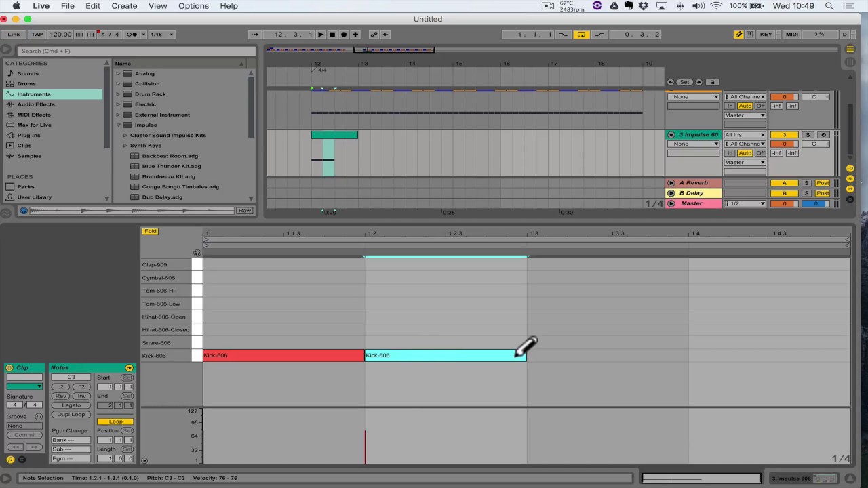
Task: Solo the A Reverb return
Action: (x=806, y=183)
